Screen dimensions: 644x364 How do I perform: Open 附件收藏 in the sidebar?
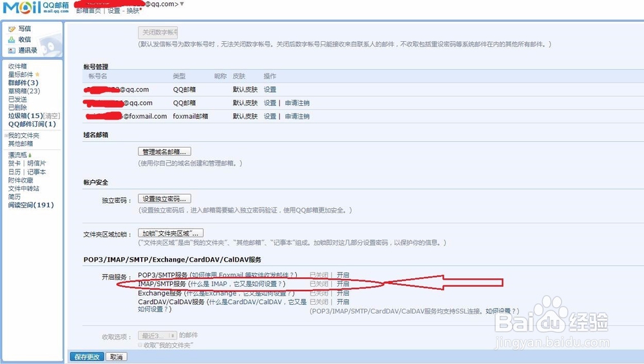click(21, 180)
